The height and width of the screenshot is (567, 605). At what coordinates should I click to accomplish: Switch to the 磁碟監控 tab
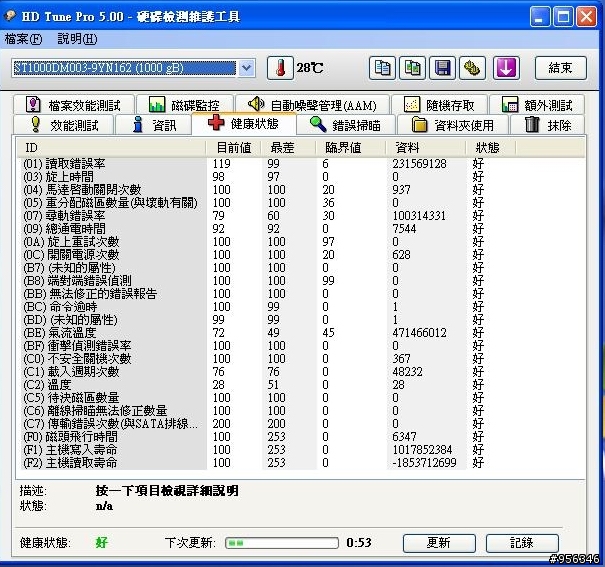185,105
